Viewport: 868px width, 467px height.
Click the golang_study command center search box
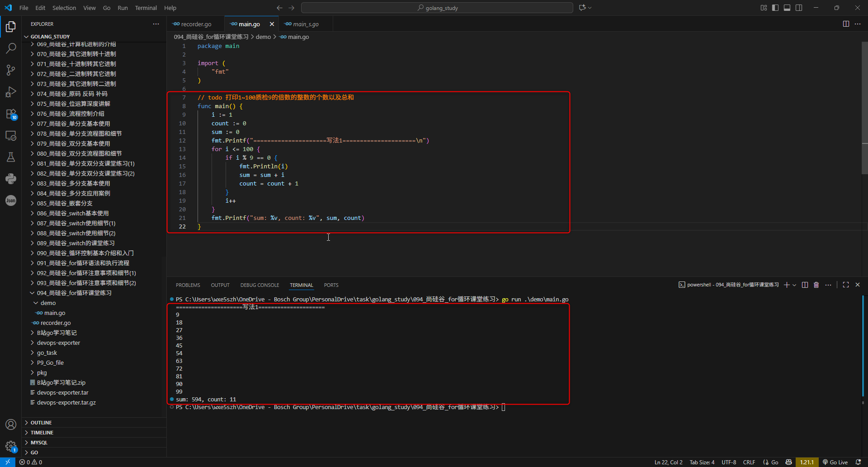[437, 8]
